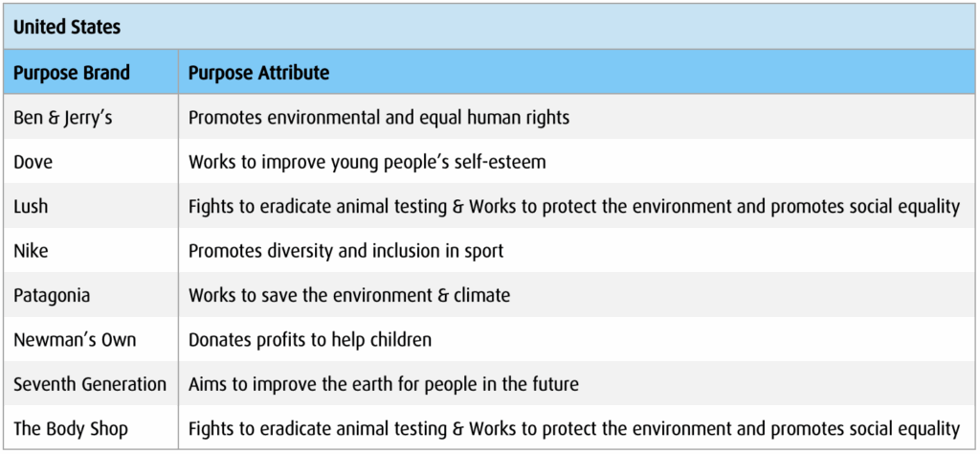Click the Nike brand cell

point(31,251)
